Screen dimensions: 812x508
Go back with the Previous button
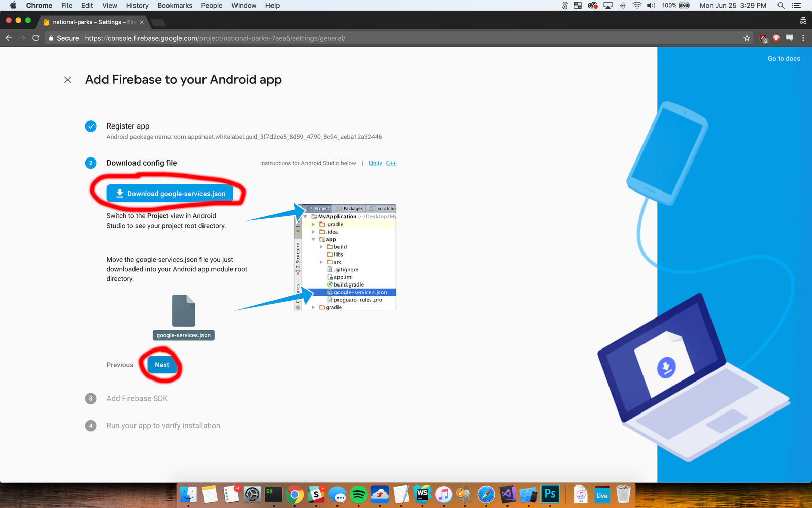[120, 365]
